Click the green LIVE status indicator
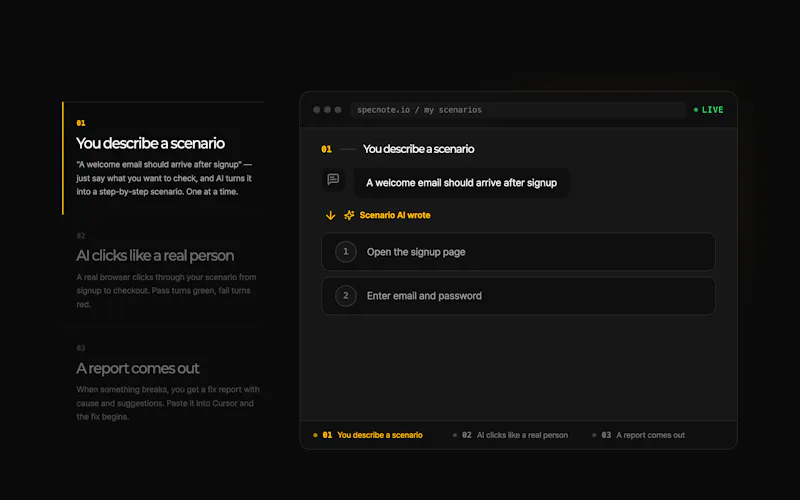 tap(708, 110)
